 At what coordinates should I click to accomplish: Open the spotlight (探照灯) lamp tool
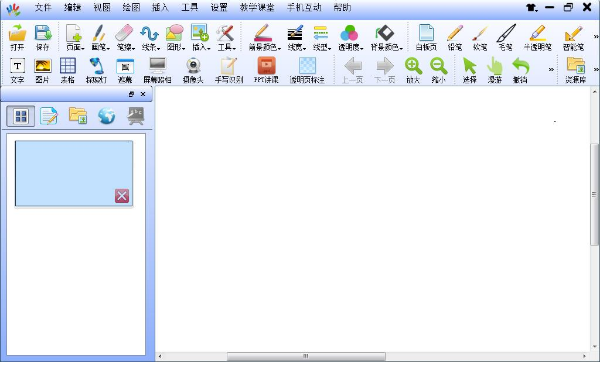(96, 70)
